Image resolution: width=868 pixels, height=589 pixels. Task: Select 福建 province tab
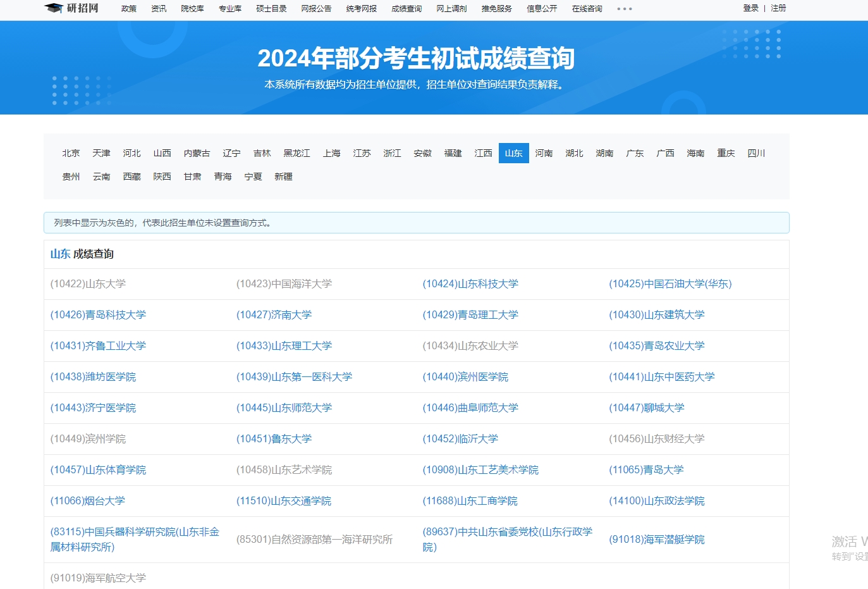click(453, 153)
